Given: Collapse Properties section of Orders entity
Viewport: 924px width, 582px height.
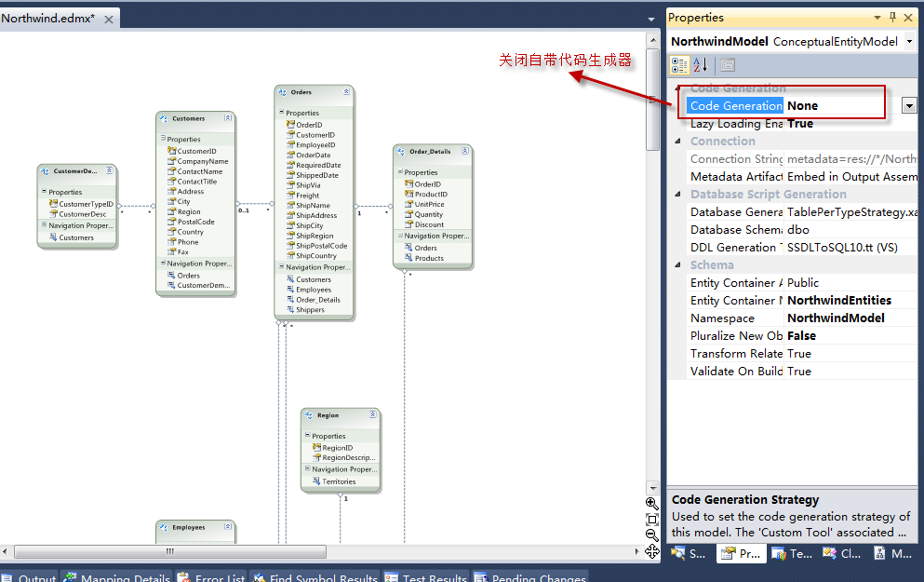Looking at the screenshot, I should [x=282, y=112].
